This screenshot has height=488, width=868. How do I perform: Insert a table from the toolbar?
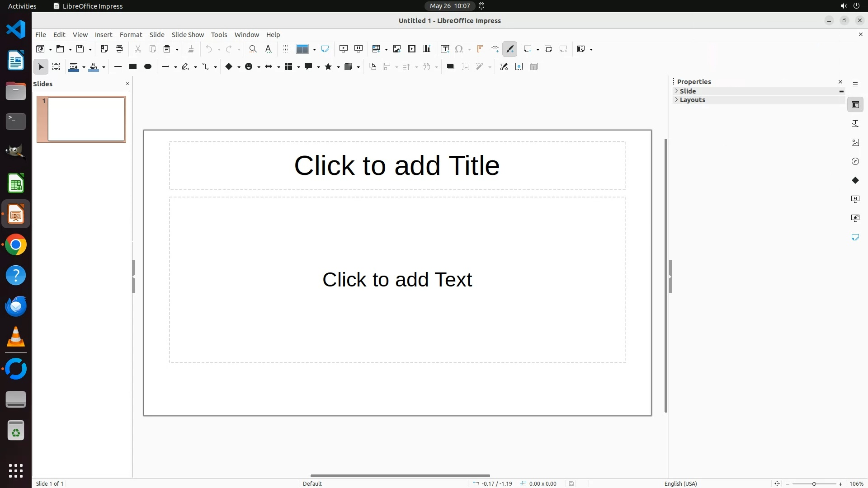pos(376,49)
